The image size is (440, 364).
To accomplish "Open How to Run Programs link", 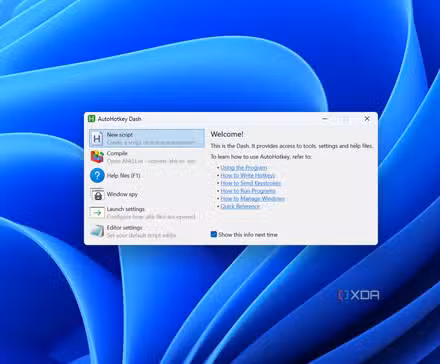I will coord(248,191).
